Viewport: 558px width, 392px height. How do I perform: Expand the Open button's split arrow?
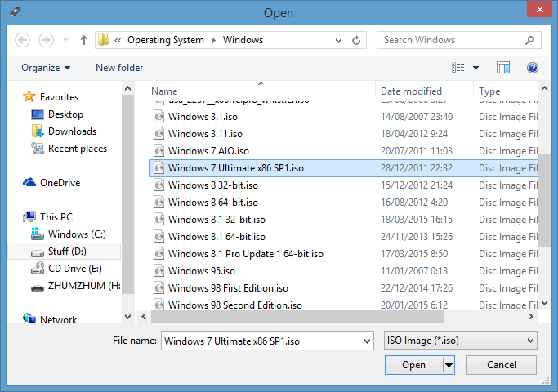tap(449, 365)
